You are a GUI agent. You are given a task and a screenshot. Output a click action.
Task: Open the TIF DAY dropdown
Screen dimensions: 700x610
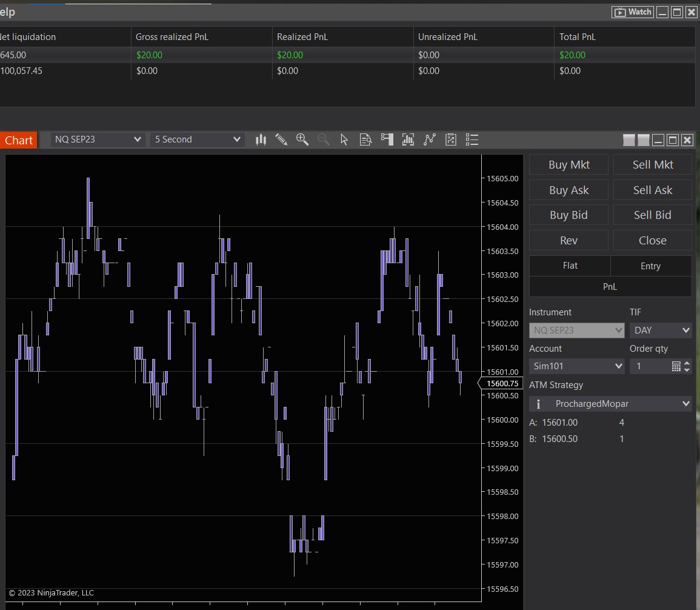(661, 330)
